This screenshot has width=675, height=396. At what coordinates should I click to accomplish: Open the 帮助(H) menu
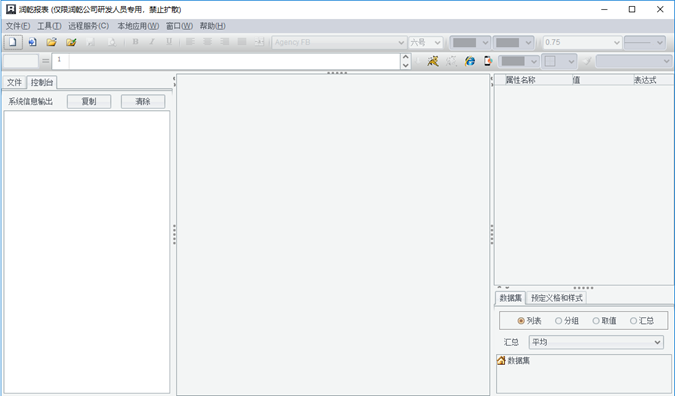(x=212, y=26)
